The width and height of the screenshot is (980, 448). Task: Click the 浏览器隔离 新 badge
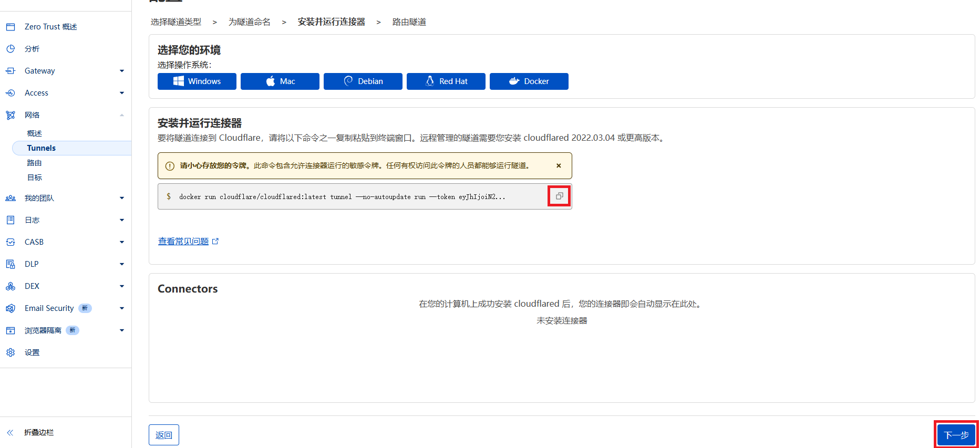click(x=73, y=330)
